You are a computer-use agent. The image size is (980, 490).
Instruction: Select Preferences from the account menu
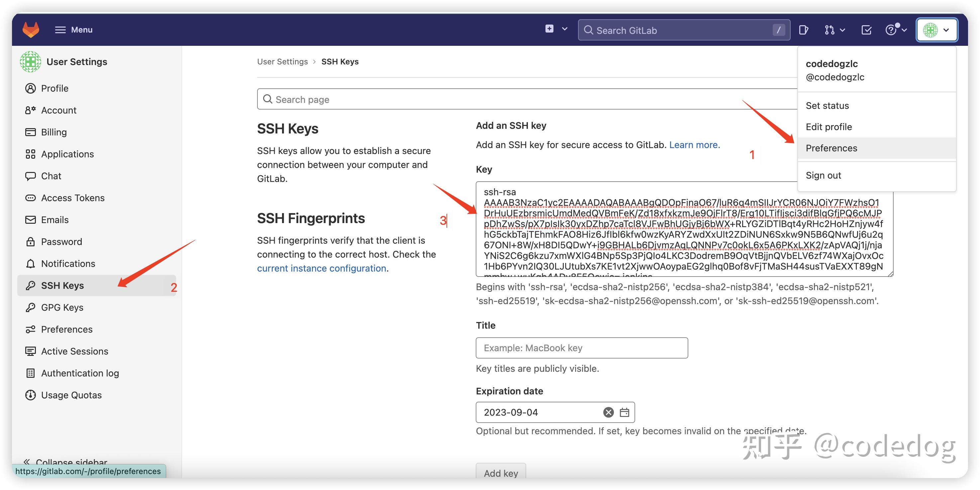point(831,148)
